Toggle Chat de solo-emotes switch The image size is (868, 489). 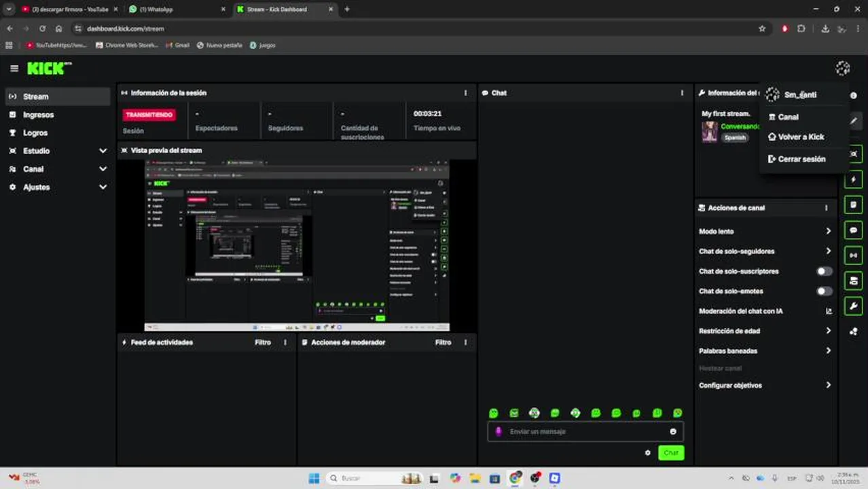(824, 291)
